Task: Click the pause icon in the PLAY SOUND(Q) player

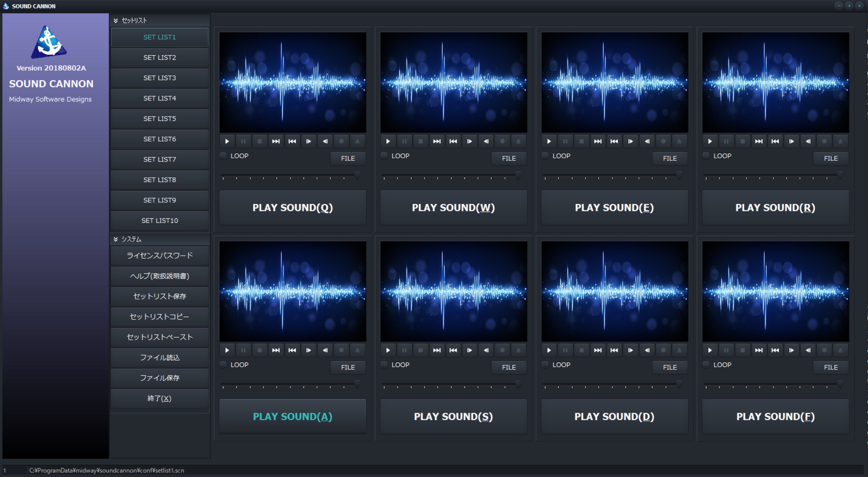Action: point(243,141)
